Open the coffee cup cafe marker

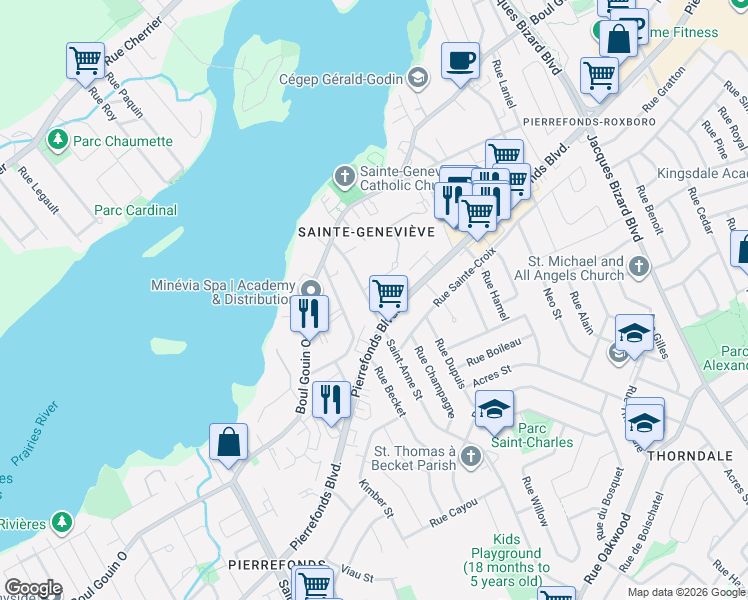pos(460,65)
